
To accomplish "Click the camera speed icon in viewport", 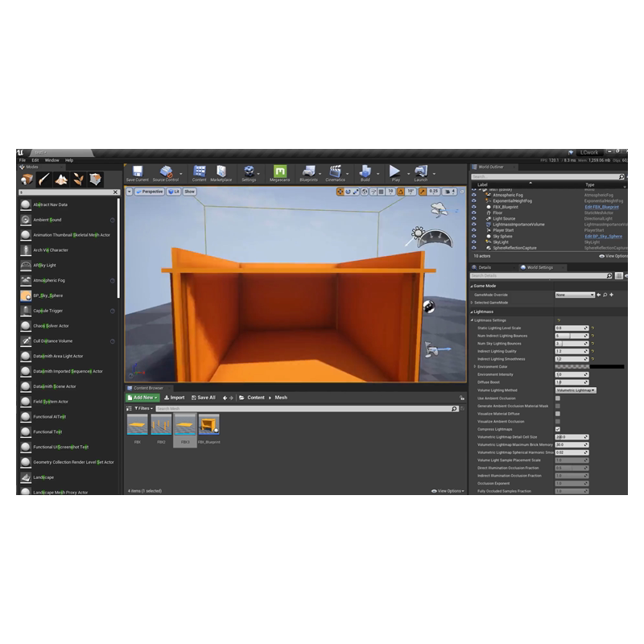I will click(x=451, y=192).
